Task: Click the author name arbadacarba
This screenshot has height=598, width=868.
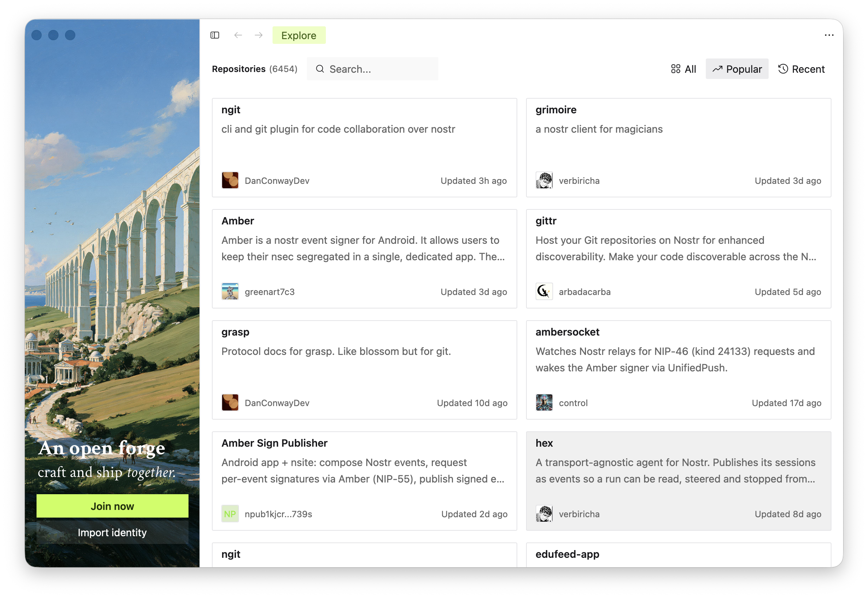Action: [x=585, y=292]
